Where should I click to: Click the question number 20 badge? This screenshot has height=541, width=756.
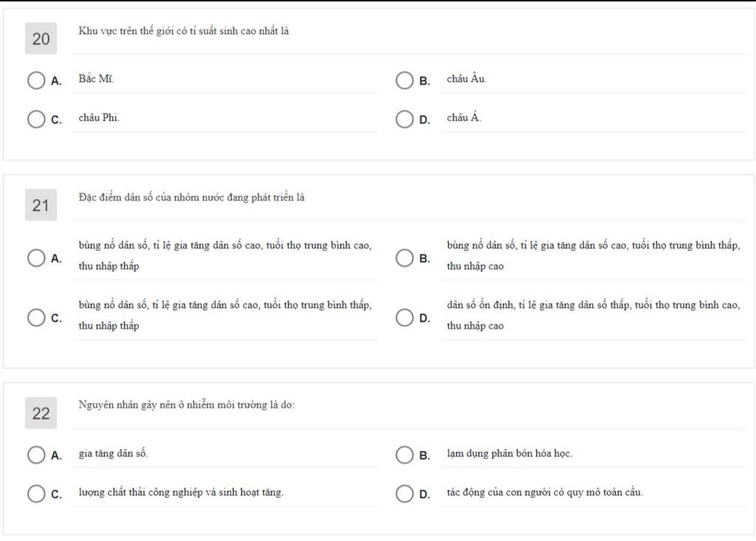(41, 38)
